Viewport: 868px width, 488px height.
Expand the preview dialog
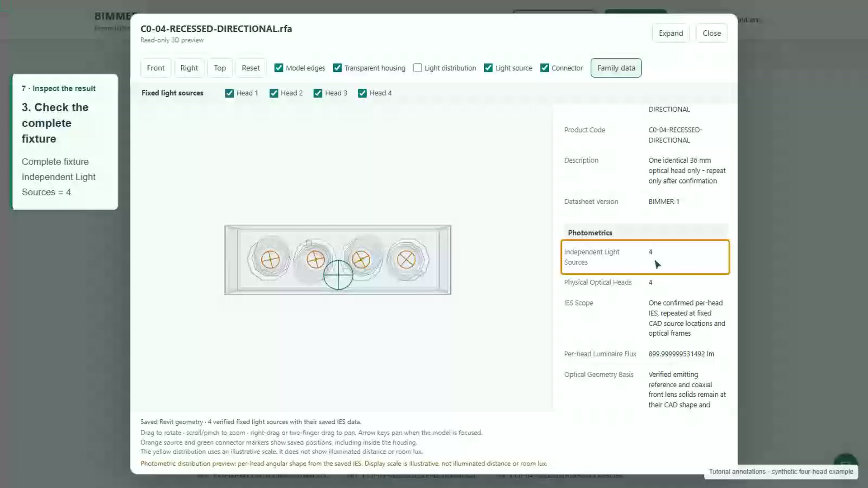[x=670, y=33]
